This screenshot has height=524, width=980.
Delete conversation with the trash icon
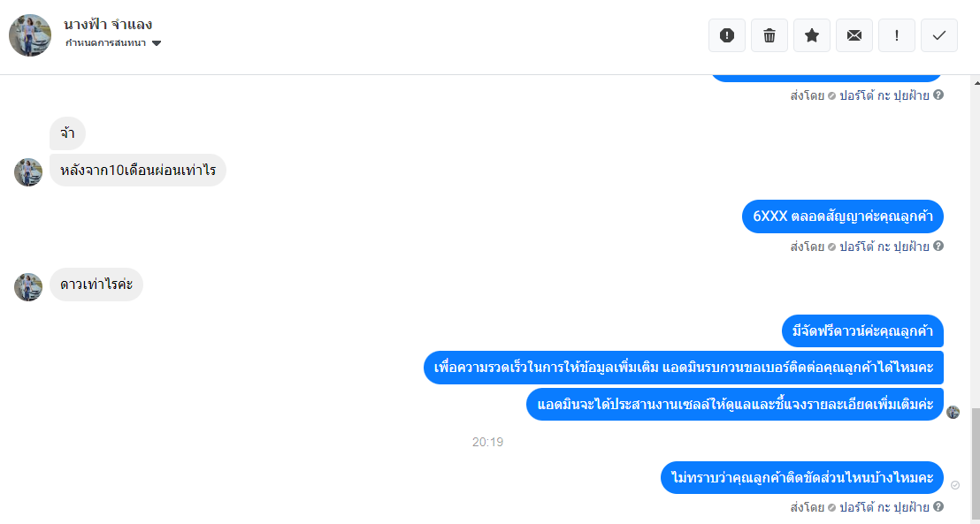[769, 35]
